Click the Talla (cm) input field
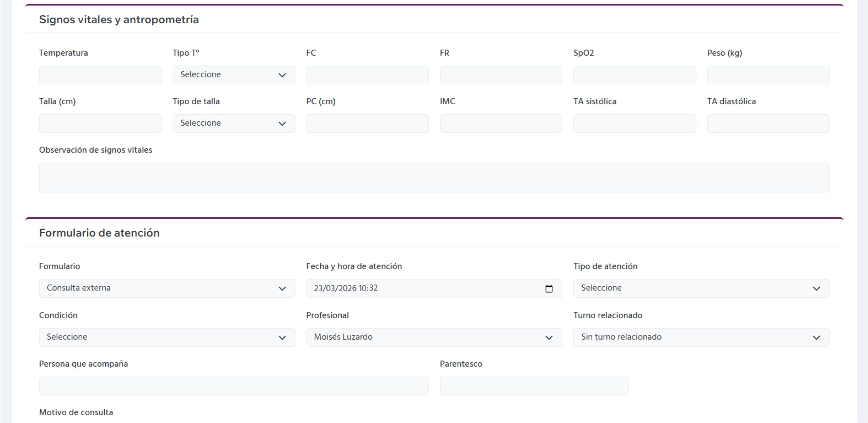Image resolution: width=868 pixels, height=423 pixels. [100, 123]
